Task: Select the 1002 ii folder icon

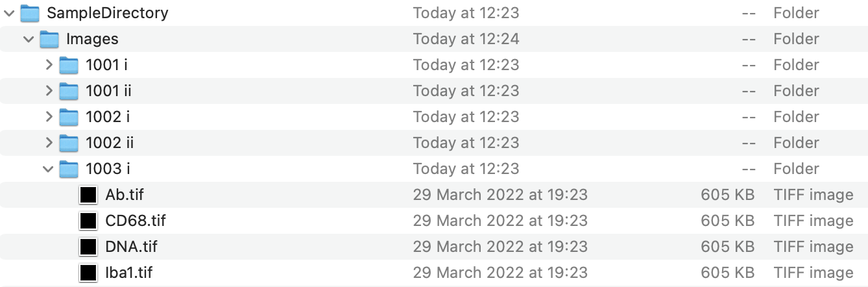Action: tap(69, 143)
